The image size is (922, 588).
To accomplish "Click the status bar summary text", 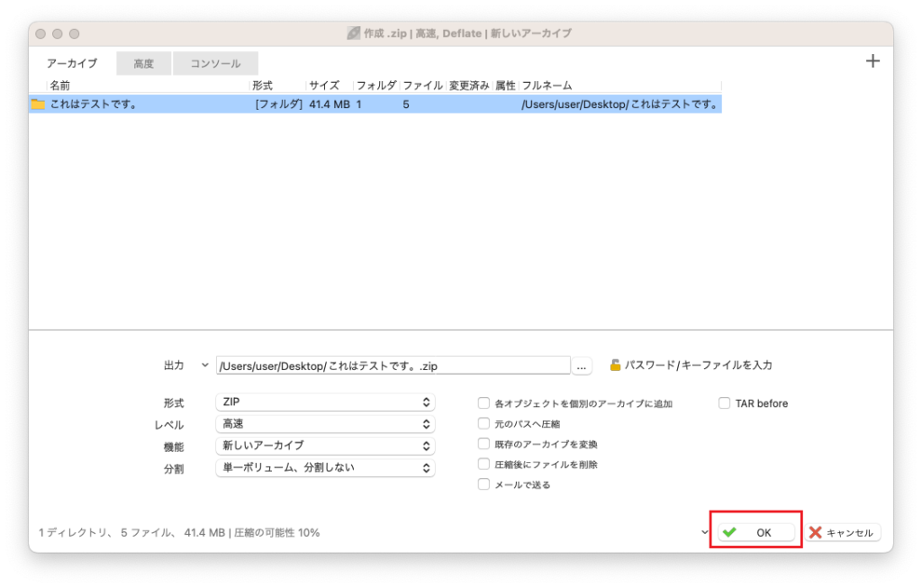I will (179, 533).
